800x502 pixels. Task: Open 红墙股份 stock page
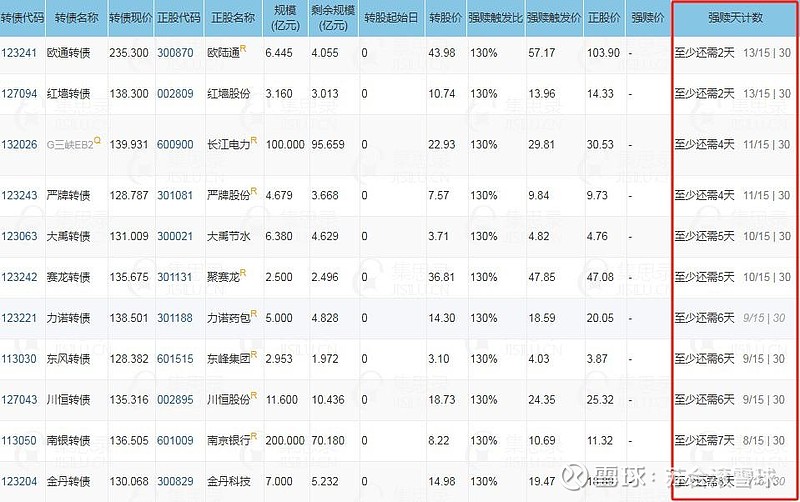[x=229, y=94]
